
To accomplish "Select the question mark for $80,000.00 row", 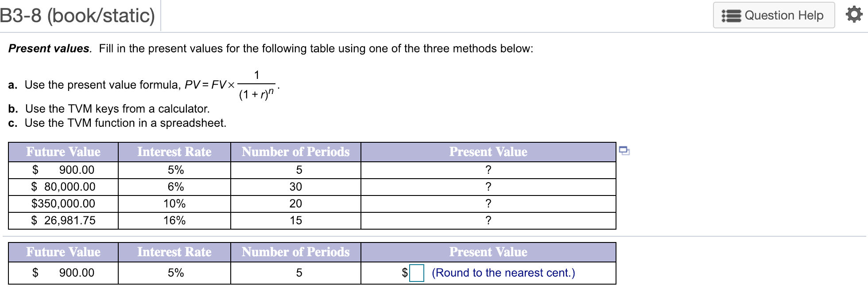I will (488, 187).
